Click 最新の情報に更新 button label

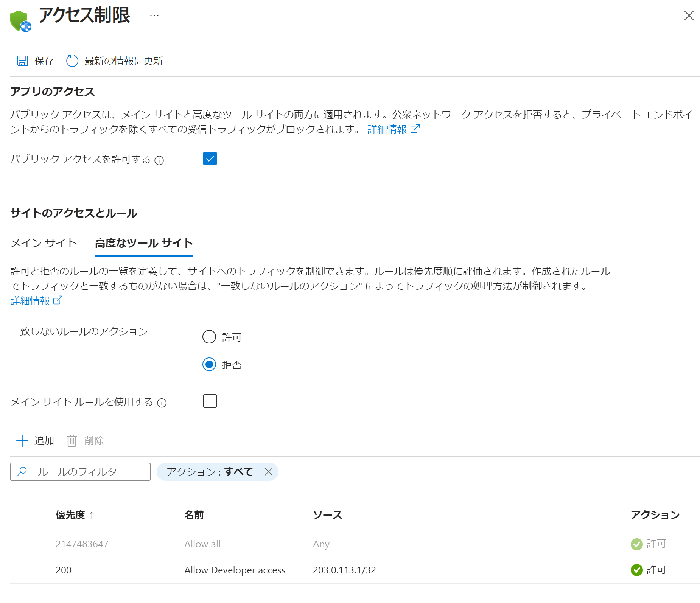(124, 61)
